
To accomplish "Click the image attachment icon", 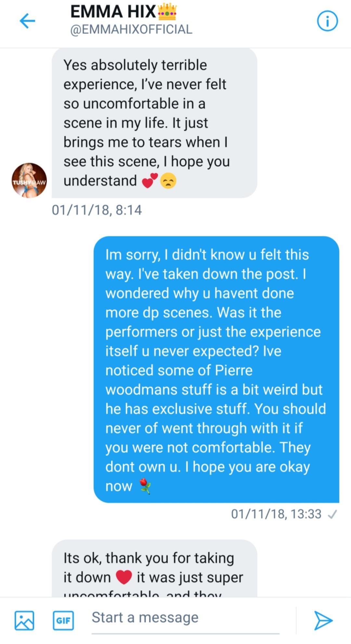I will pos(24,620).
